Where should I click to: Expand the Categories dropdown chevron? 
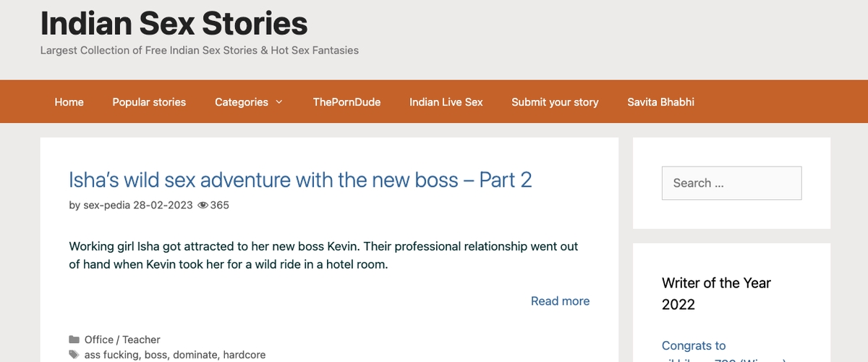pos(279,102)
